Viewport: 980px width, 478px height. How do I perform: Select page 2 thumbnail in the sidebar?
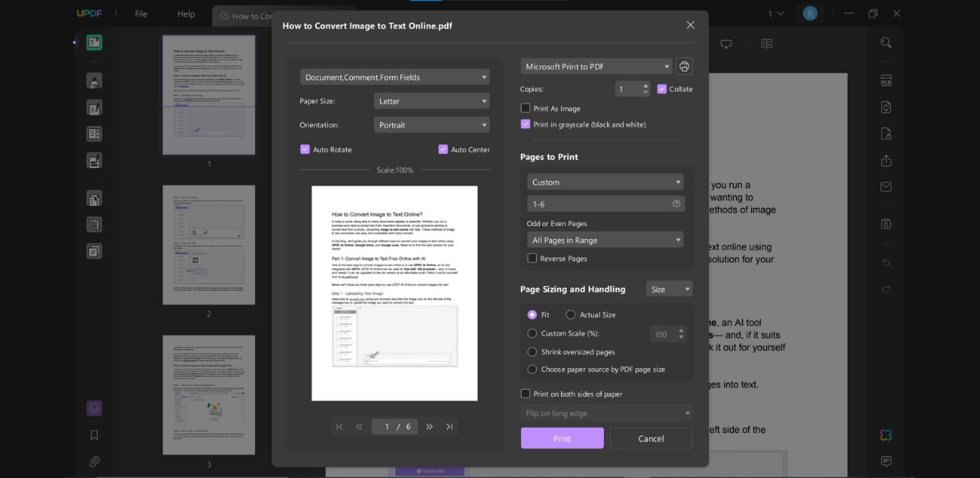(210, 244)
